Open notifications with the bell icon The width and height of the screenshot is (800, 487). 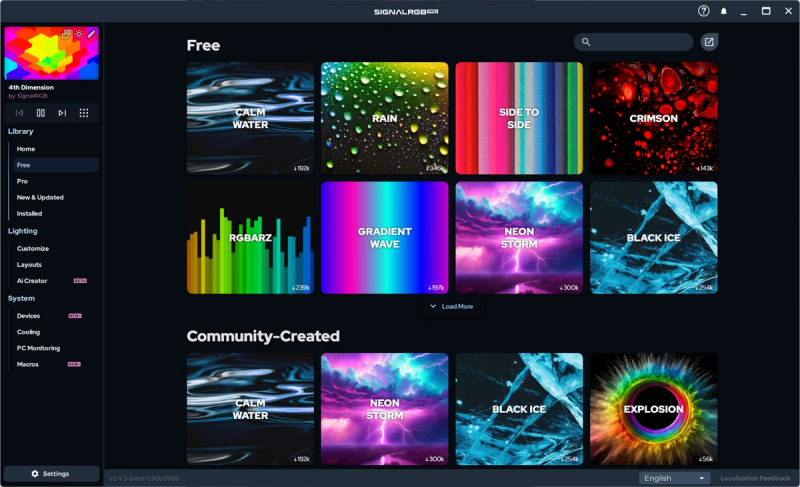pyautogui.click(x=724, y=11)
